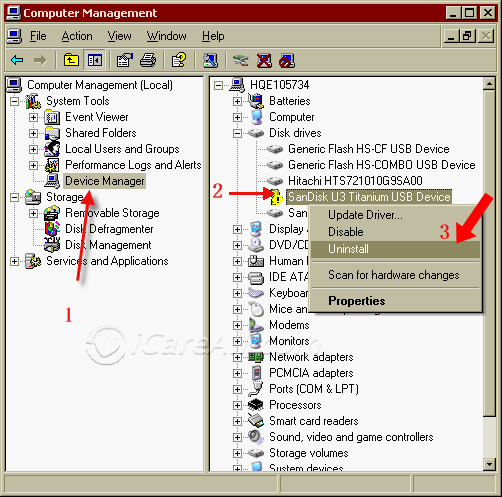Choose Properties from the context menu
The width and height of the screenshot is (502, 497).
click(x=395, y=301)
